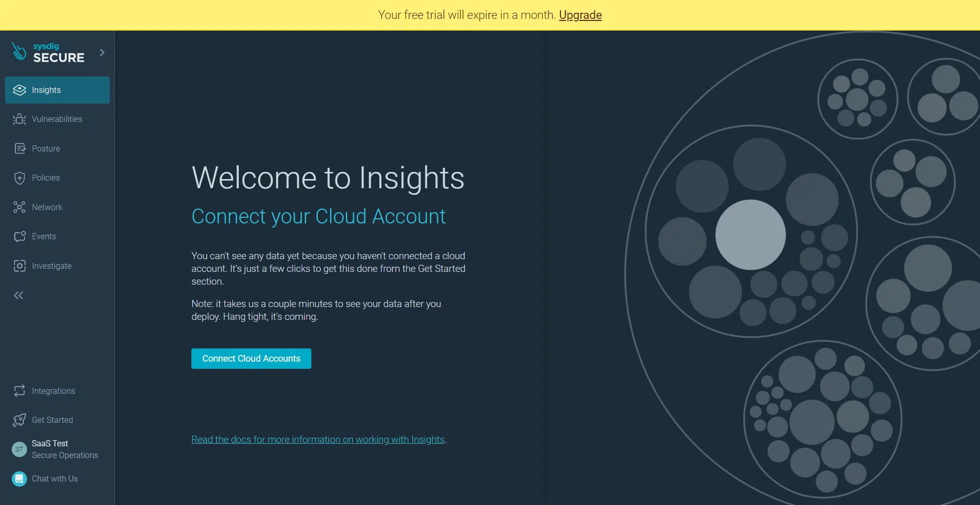The height and width of the screenshot is (505, 980).
Task: Click the Network nodes icon
Action: tap(19, 207)
